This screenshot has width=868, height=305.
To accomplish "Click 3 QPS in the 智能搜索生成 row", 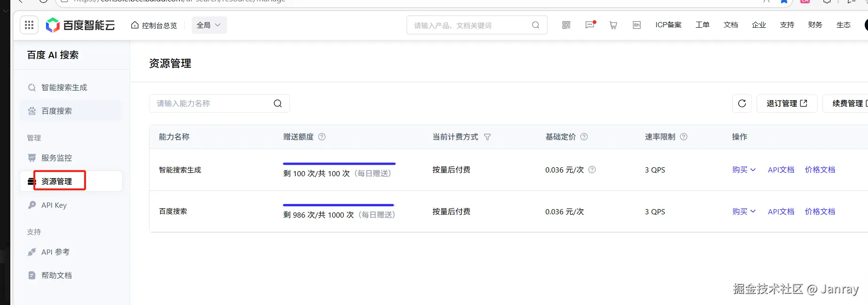I will click(655, 170).
